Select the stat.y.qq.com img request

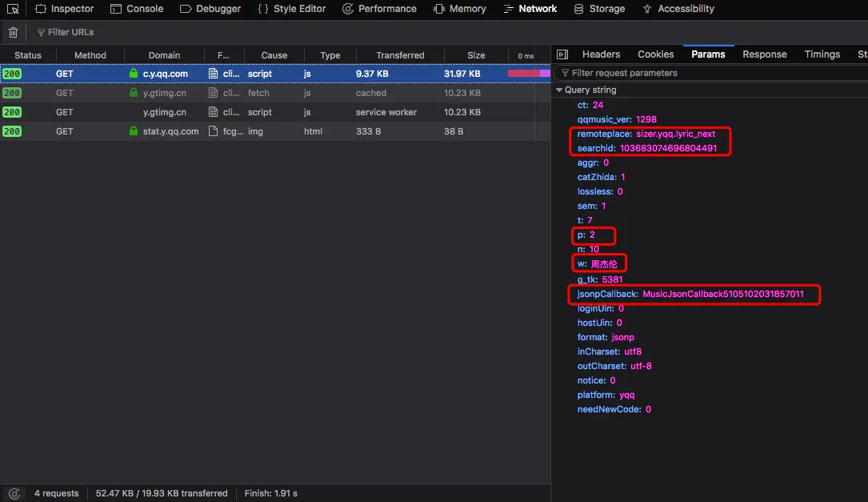[x=275, y=131]
